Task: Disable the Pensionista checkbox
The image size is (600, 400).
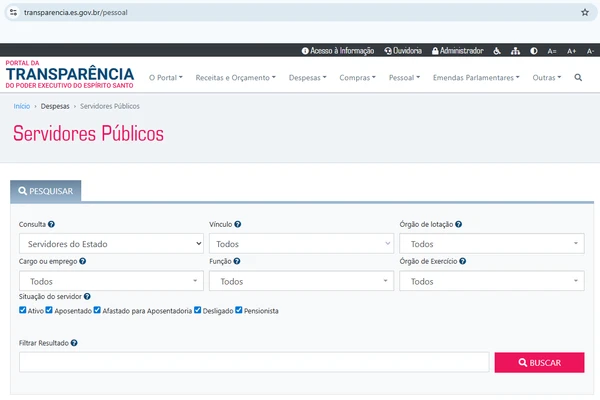Action: point(239,311)
